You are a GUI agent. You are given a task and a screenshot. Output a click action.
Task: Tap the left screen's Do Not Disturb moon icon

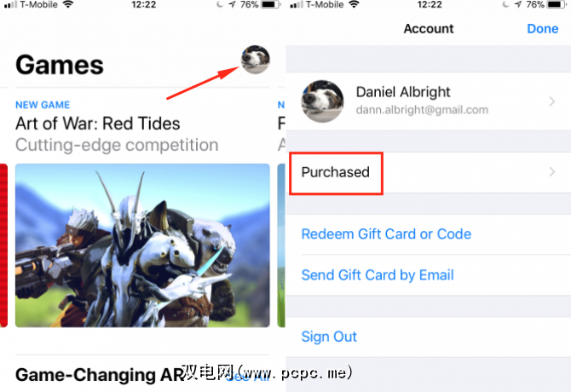click(x=220, y=5)
